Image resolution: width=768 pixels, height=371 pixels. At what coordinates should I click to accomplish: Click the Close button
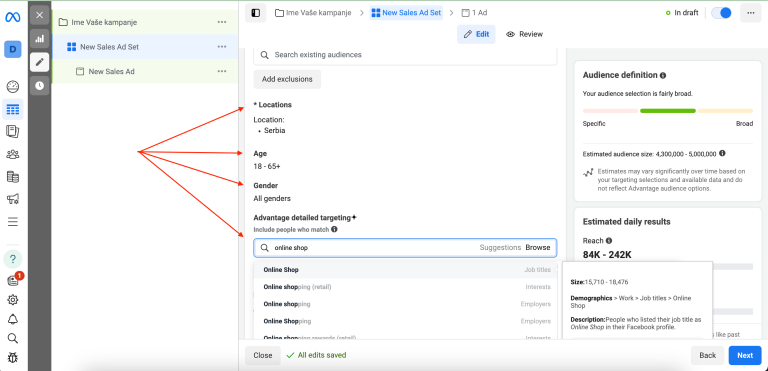pyautogui.click(x=263, y=355)
